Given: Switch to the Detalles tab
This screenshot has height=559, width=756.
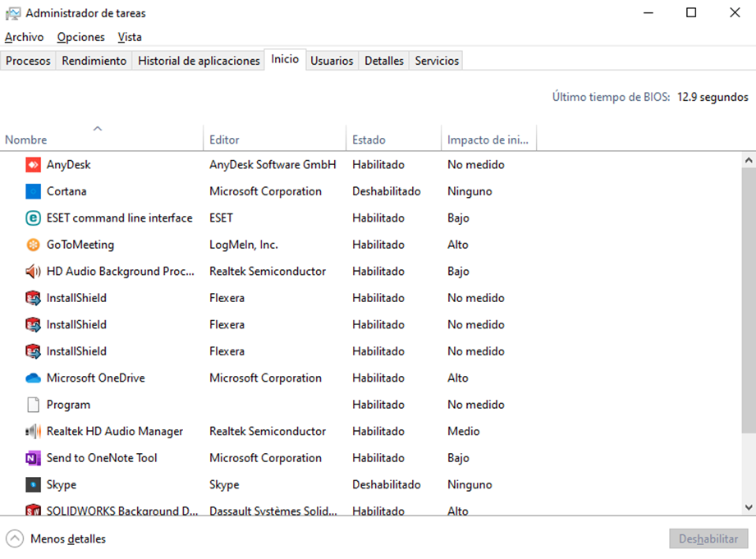Looking at the screenshot, I should point(384,61).
